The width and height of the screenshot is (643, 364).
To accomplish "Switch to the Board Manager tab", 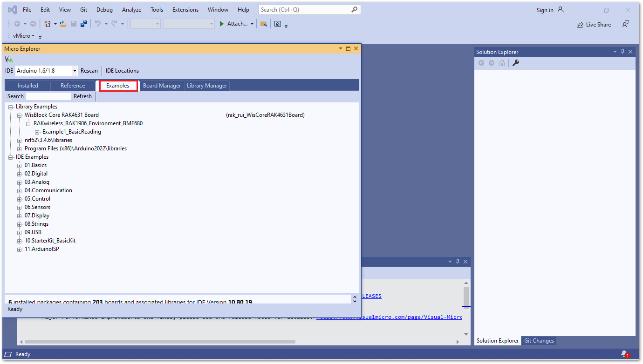I will click(x=162, y=86).
